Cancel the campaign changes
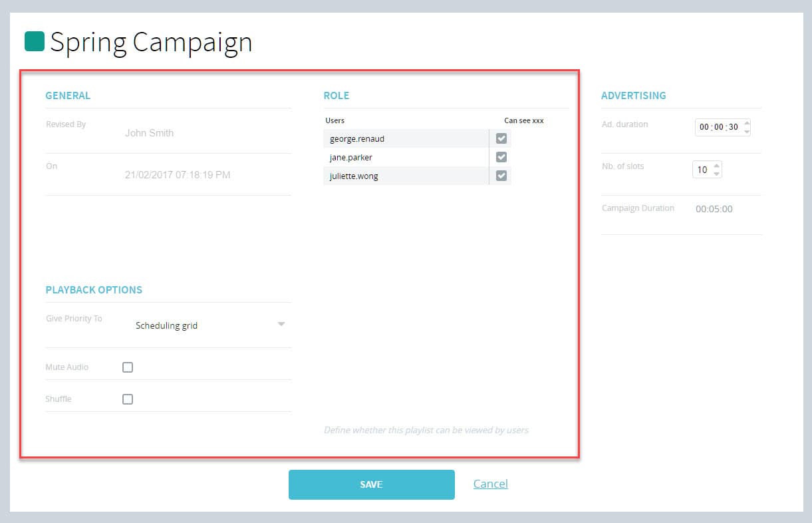This screenshot has width=812, height=523. (491, 484)
